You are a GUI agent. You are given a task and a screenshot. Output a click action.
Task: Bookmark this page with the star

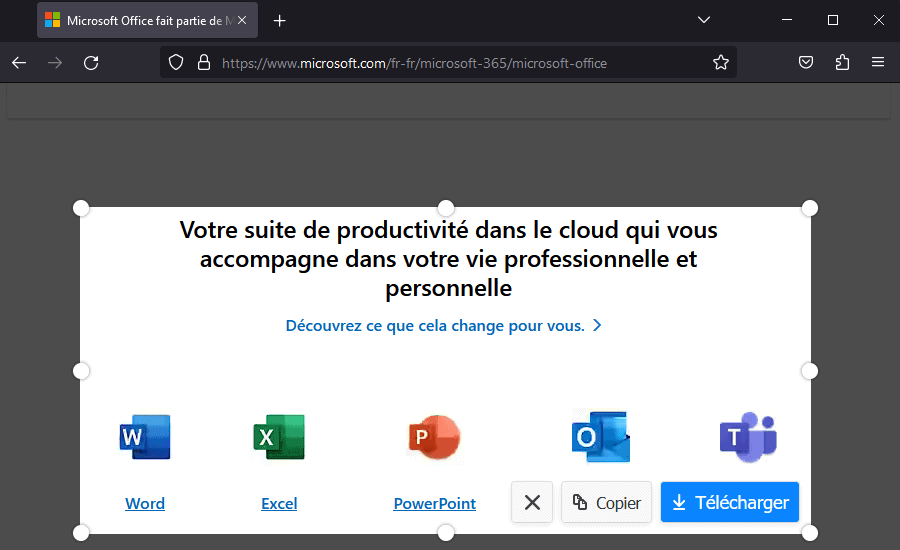(721, 63)
